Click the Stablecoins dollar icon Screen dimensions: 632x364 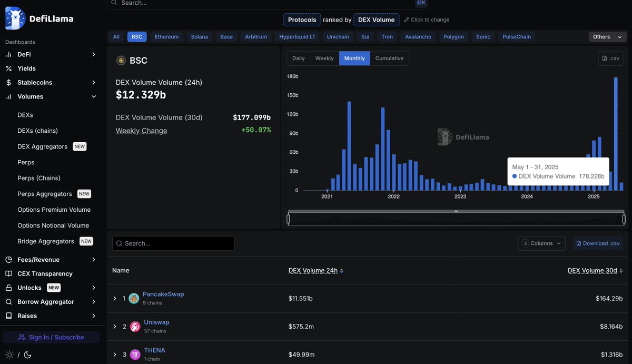8,83
